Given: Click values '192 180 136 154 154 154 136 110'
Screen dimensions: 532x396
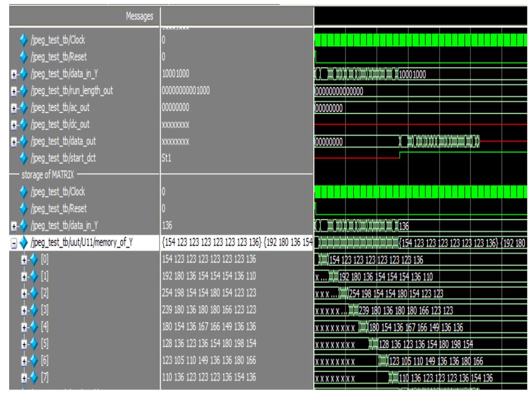Looking at the screenshot, I should 209,276.
